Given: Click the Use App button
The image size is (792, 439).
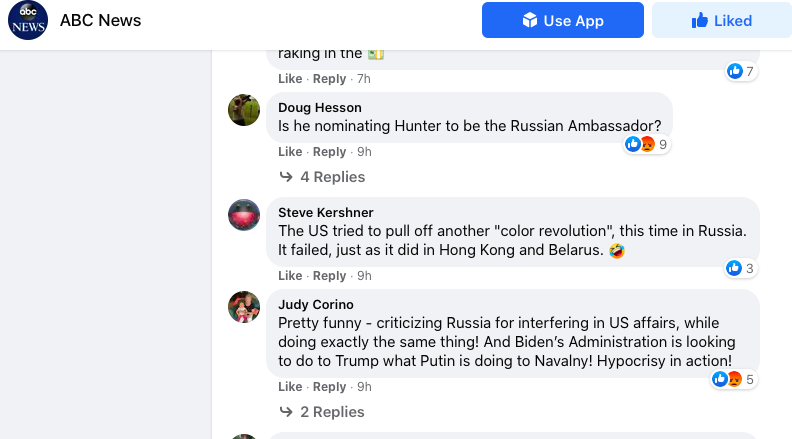Looking at the screenshot, I should (x=562, y=20).
